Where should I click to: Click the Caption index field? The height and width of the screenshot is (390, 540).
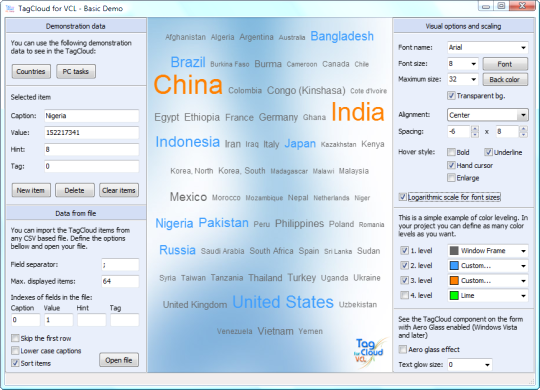[x=25, y=320]
